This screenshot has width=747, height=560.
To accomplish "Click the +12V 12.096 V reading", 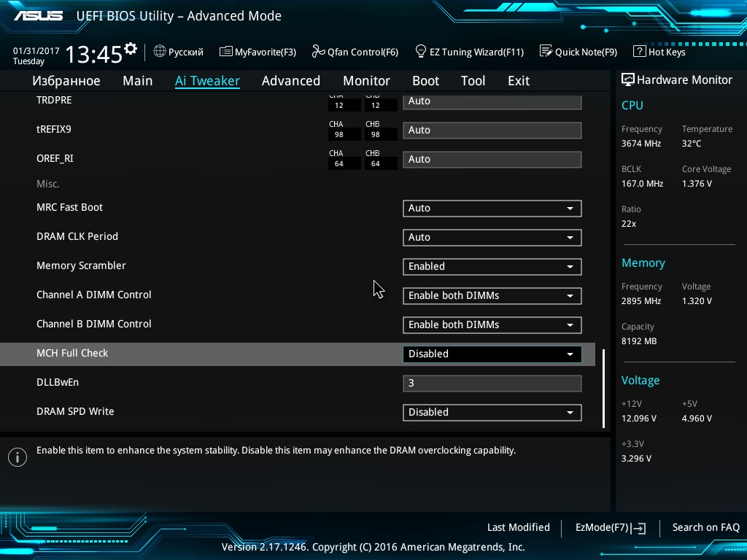I will pyautogui.click(x=638, y=419).
